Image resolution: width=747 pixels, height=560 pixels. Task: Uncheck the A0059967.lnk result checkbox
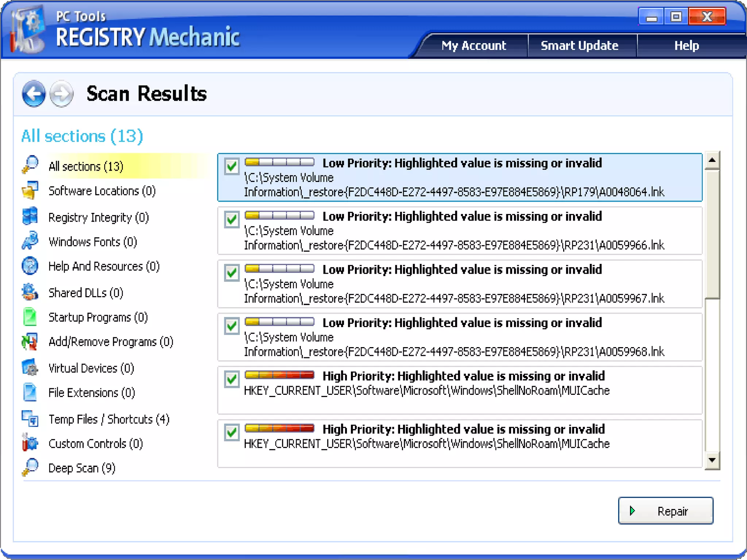(232, 273)
